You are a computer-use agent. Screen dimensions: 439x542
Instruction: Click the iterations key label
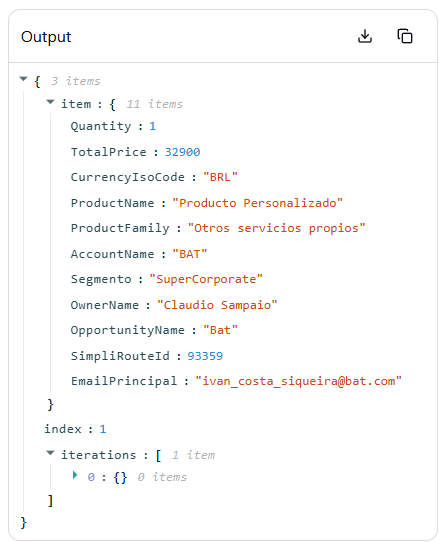tap(99, 455)
